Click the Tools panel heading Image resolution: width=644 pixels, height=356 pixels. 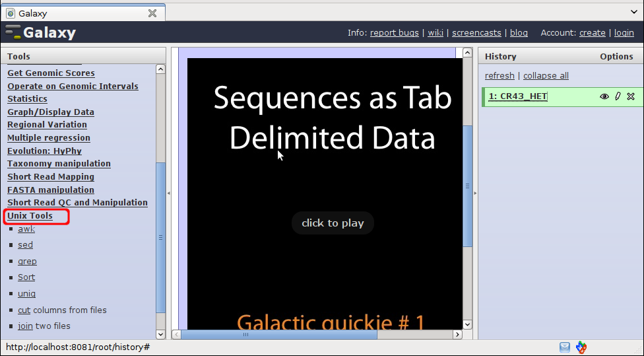18,56
